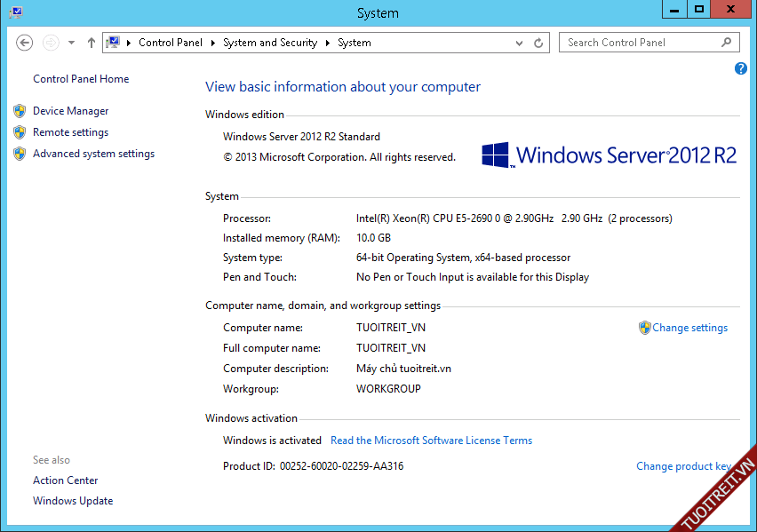This screenshot has height=532, width=757.
Task: Click the Back navigation arrow
Action: point(25,43)
